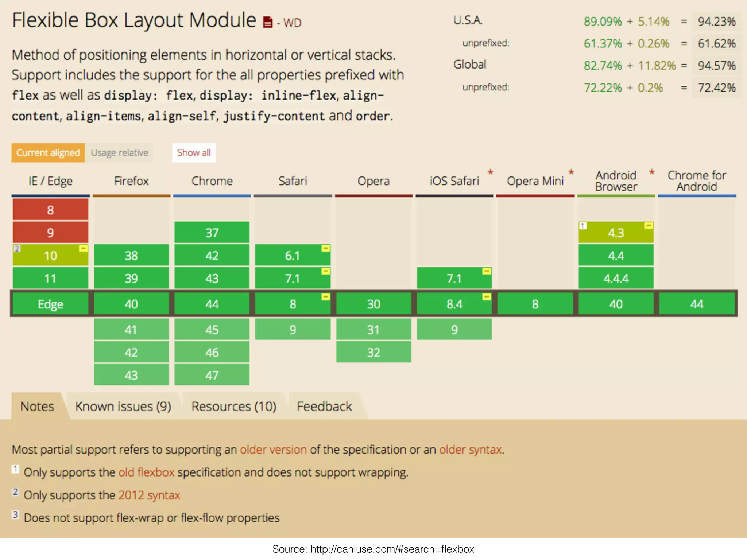This screenshot has width=747, height=560.
Task: Click the Opera Mini column header
Action: [x=535, y=181]
